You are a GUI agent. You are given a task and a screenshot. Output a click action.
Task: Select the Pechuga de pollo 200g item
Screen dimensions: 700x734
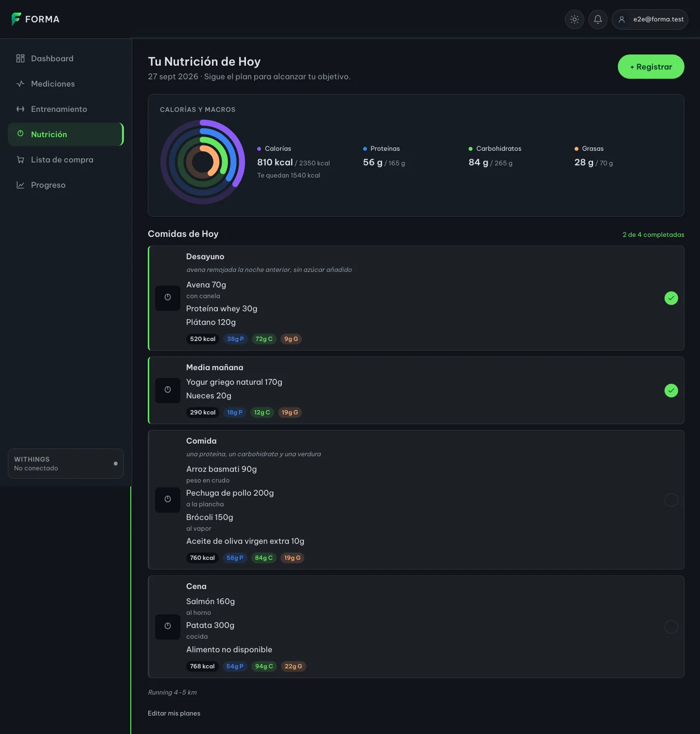(230, 493)
